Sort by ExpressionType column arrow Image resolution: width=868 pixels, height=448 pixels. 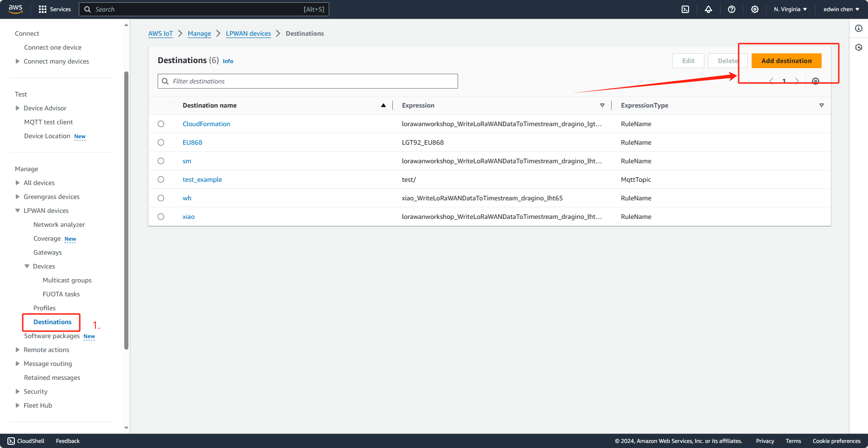[x=822, y=105]
